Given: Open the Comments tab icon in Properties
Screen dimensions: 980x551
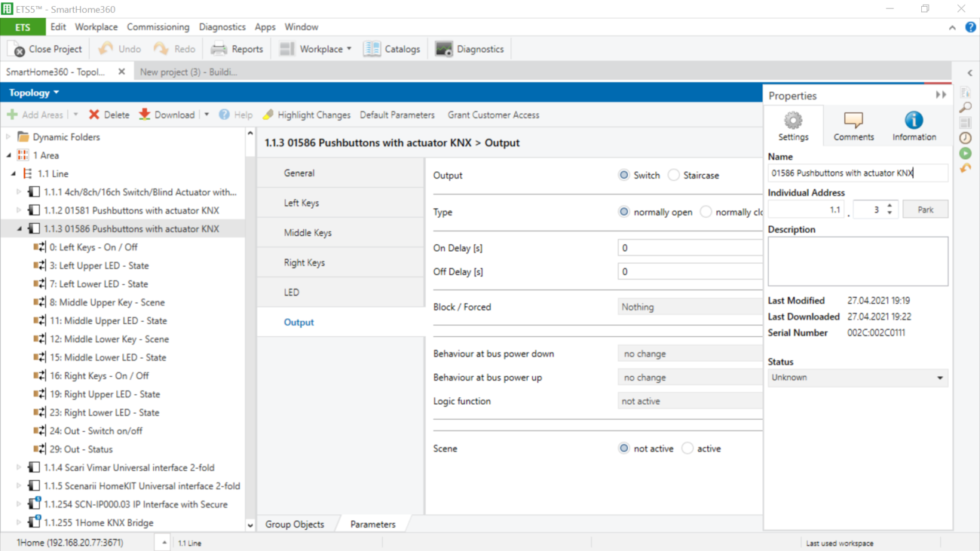Looking at the screenshot, I should point(853,121).
